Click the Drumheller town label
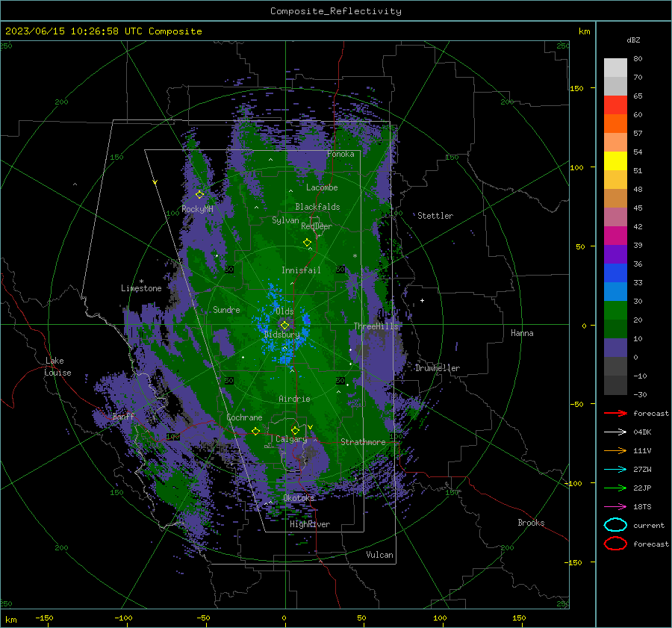This screenshot has width=672, height=628. coord(438,368)
